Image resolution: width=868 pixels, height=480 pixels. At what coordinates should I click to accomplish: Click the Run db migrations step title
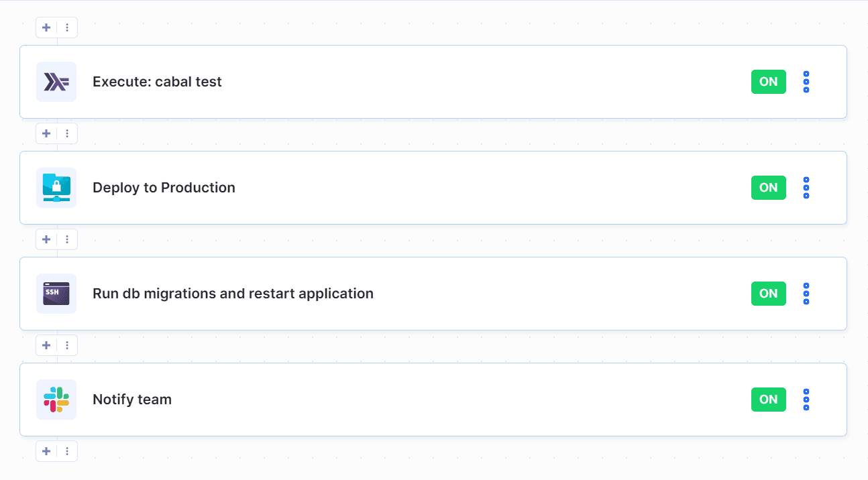233,294
